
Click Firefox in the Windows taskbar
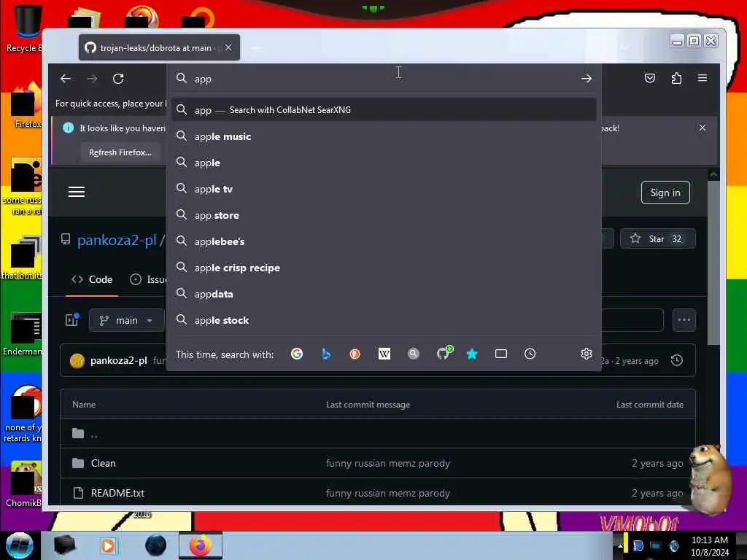coord(201,545)
